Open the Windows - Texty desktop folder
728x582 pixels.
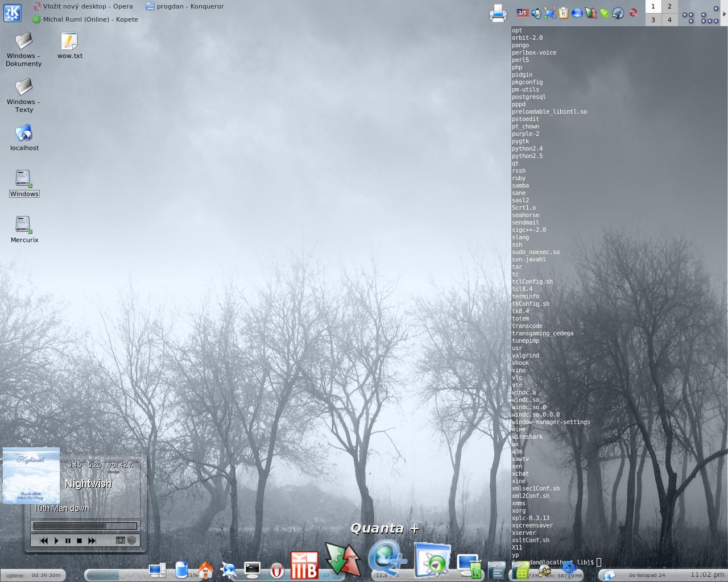click(23, 95)
